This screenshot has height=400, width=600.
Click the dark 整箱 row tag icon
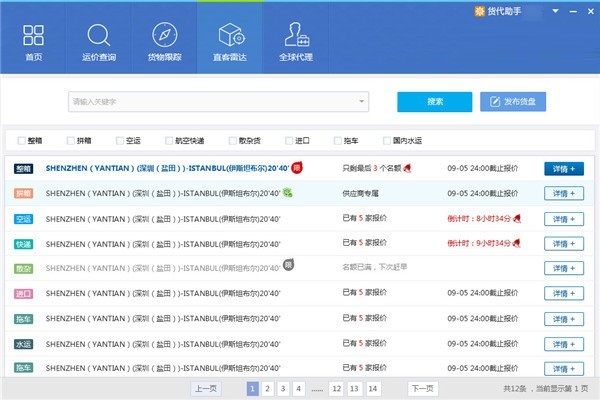(x=24, y=169)
